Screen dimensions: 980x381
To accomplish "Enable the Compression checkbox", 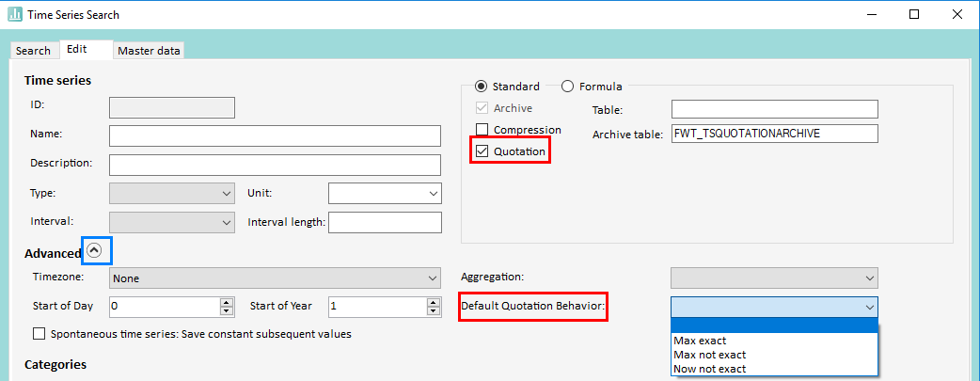I will tap(482, 130).
